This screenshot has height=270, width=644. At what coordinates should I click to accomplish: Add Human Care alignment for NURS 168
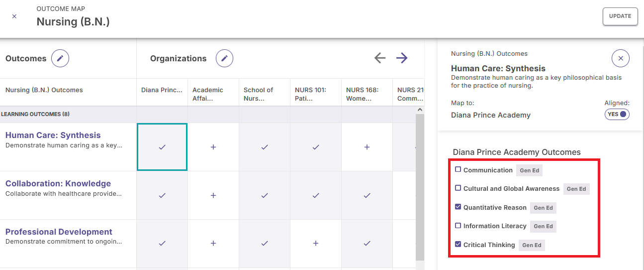[x=367, y=147]
